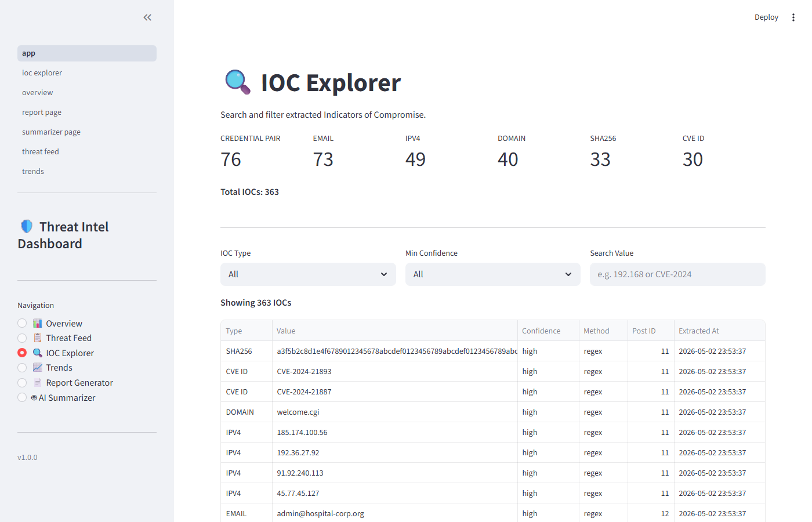Click Post ID 12 cell
This screenshot has width=812, height=522.
click(651, 513)
